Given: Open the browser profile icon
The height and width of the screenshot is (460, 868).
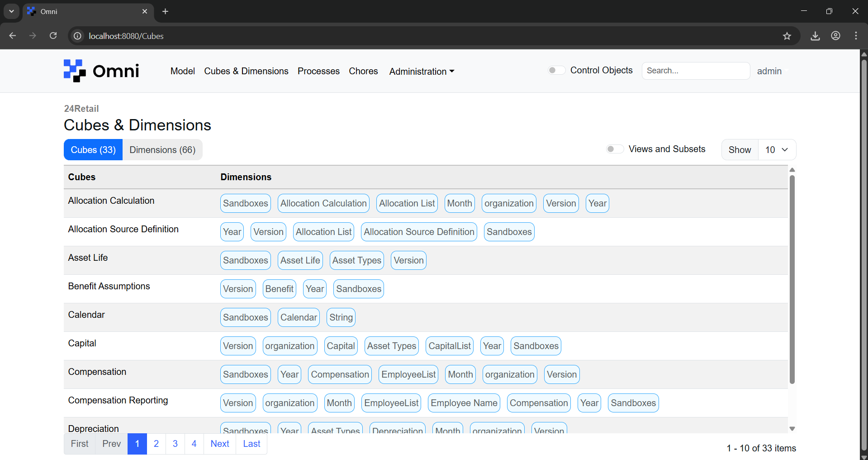Looking at the screenshot, I should point(835,36).
